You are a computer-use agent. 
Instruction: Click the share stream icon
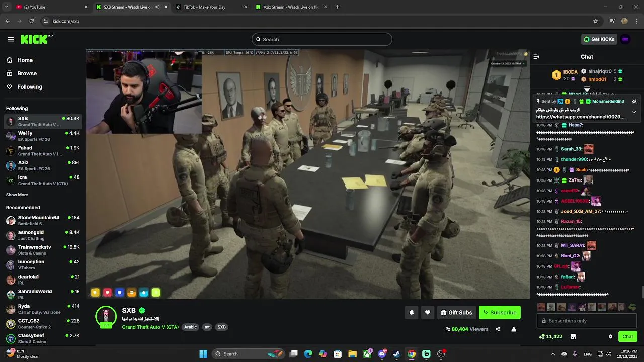(x=498, y=329)
